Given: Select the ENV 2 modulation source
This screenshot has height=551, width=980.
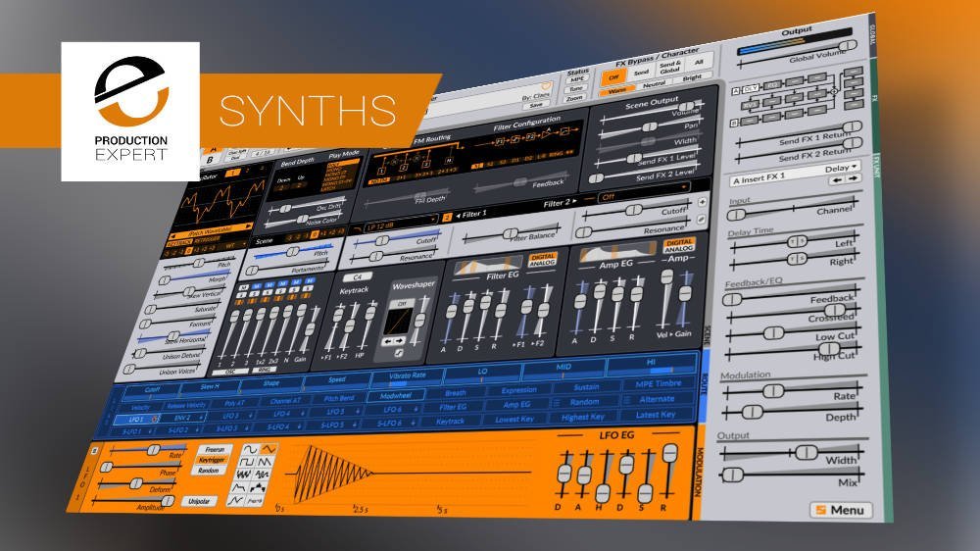Looking at the screenshot, I should pyautogui.click(x=183, y=417).
